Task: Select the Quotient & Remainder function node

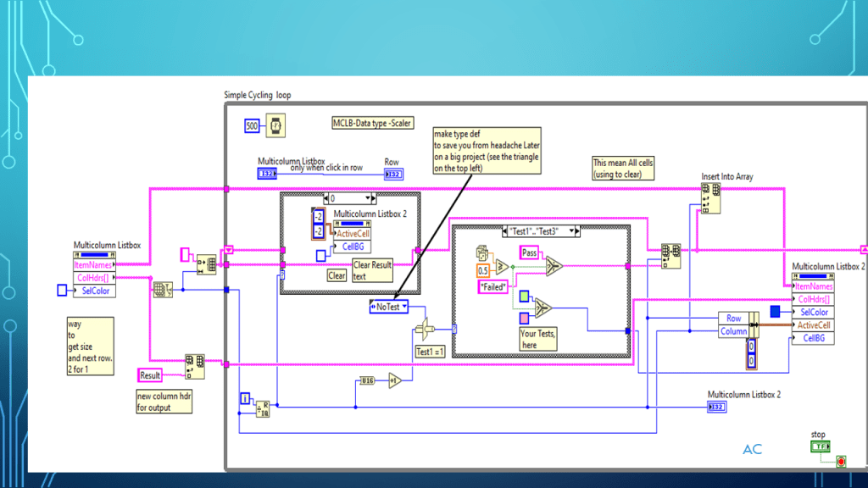Action: coord(263,409)
